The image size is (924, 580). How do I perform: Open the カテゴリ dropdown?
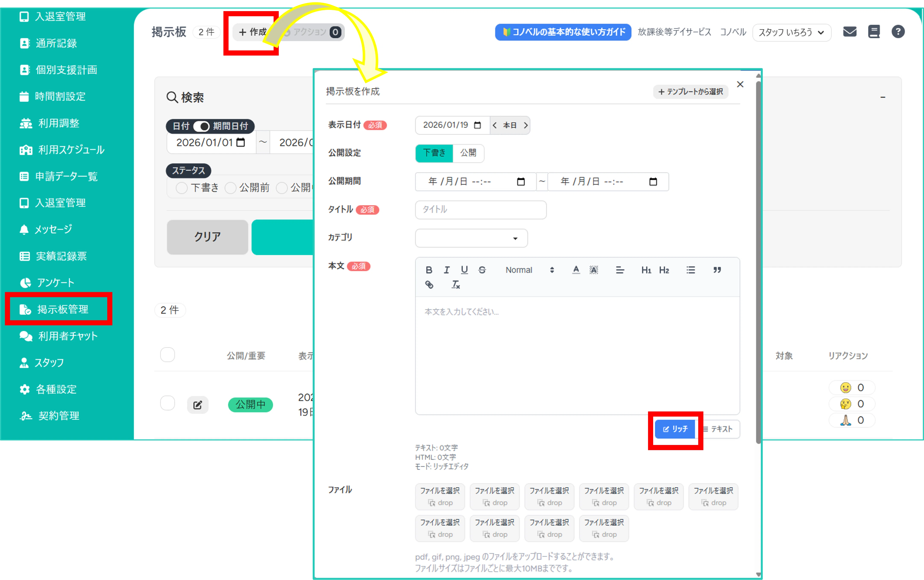[x=471, y=238]
